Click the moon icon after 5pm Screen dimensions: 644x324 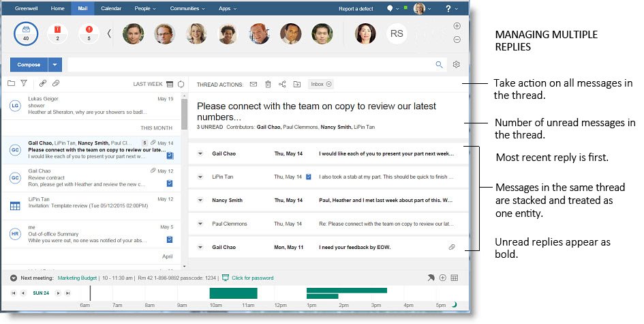coord(455,305)
